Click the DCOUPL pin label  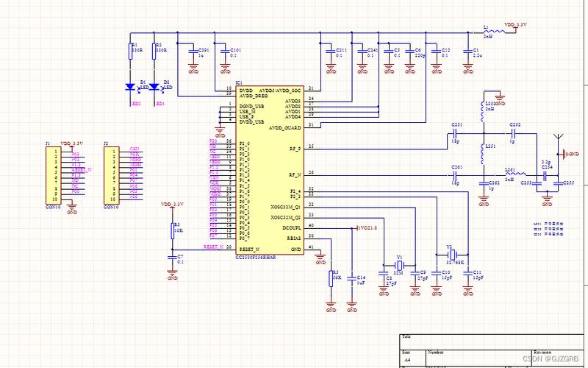292,227
